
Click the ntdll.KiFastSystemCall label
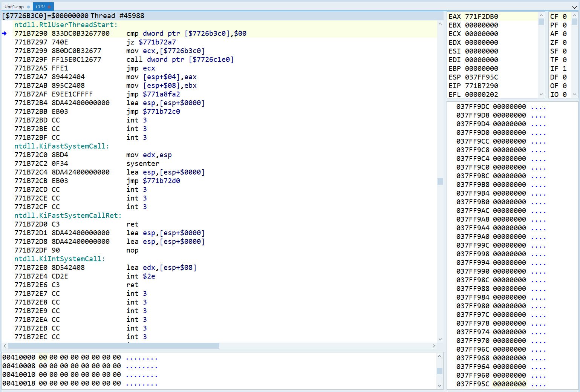(x=62, y=146)
